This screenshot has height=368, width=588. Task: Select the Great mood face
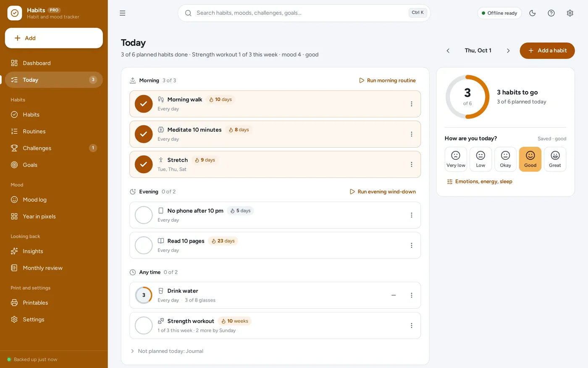(x=555, y=159)
